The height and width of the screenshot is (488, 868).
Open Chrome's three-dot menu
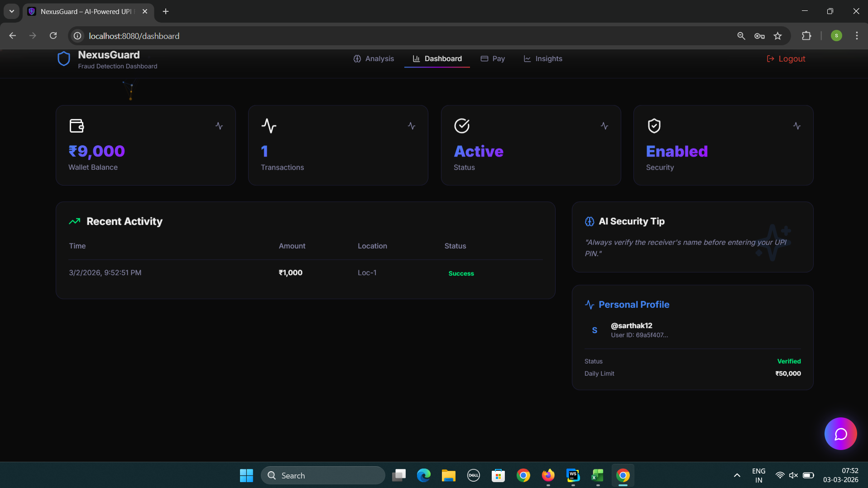tap(857, 36)
